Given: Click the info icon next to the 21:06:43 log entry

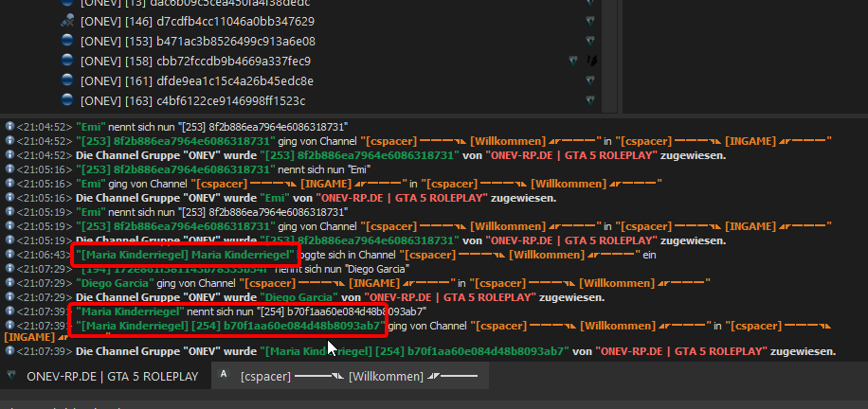Looking at the screenshot, I should point(9,255).
